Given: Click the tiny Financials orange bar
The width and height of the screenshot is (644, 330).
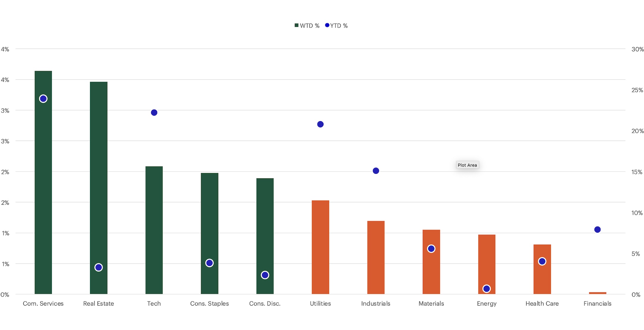Looking at the screenshot, I should pos(597,293).
